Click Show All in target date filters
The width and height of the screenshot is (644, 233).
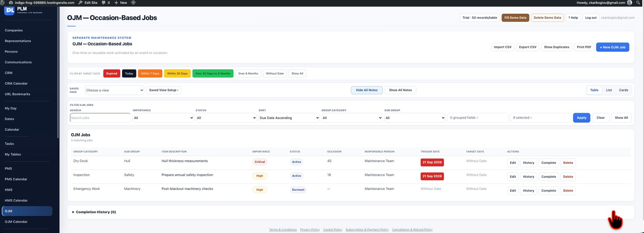coord(297,74)
